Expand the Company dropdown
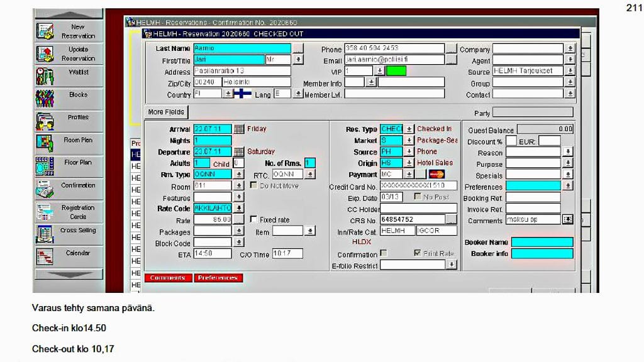 pos(570,48)
